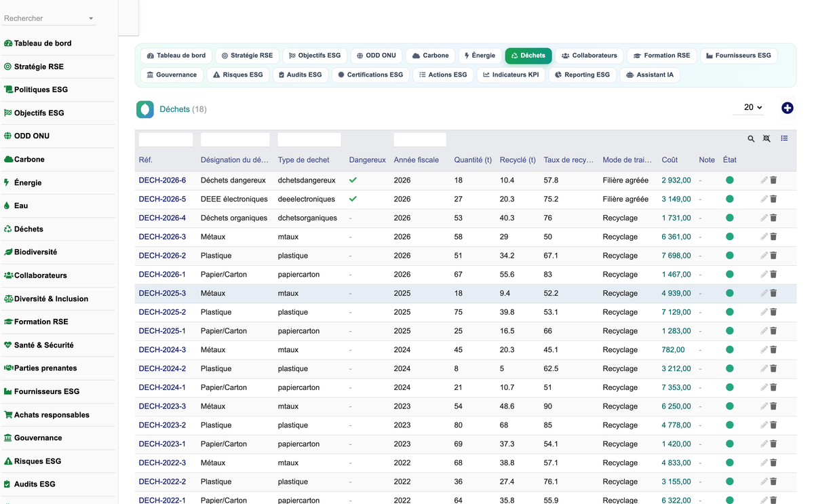This screenshot has height=504, width=814.
Task: Click Santé & Sécurité heart icon in sidebar
Action: 8,345
